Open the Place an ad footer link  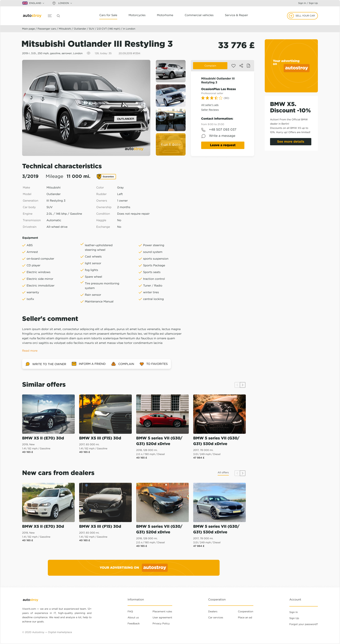pos(245,617)
